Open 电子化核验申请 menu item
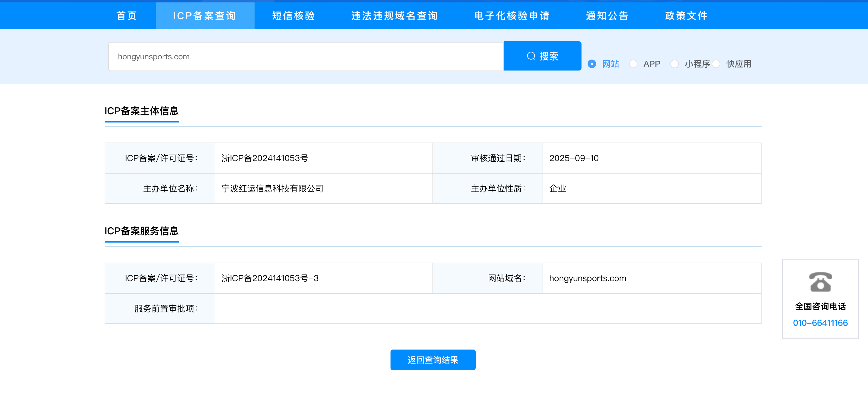The image size is (868, 400). (512, 16)
